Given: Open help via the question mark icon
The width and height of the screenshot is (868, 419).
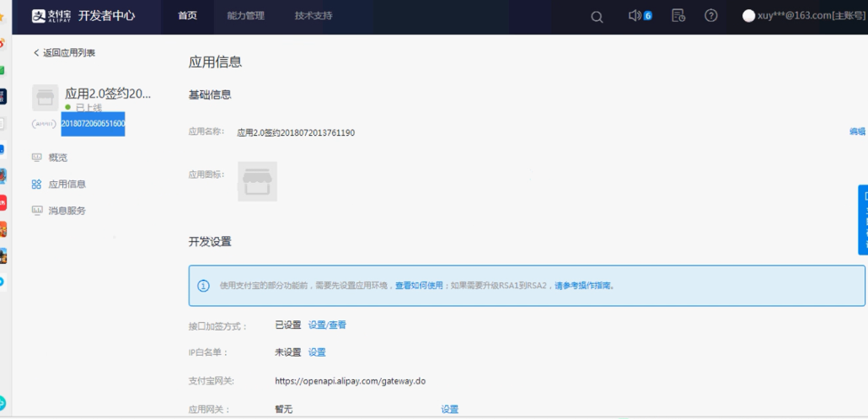Looking at the screenshot, I should 710,16.
